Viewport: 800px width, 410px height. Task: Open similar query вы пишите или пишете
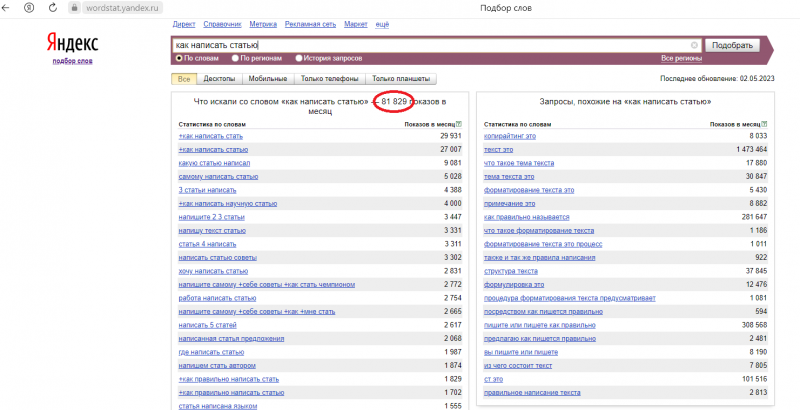click(521, 352)
